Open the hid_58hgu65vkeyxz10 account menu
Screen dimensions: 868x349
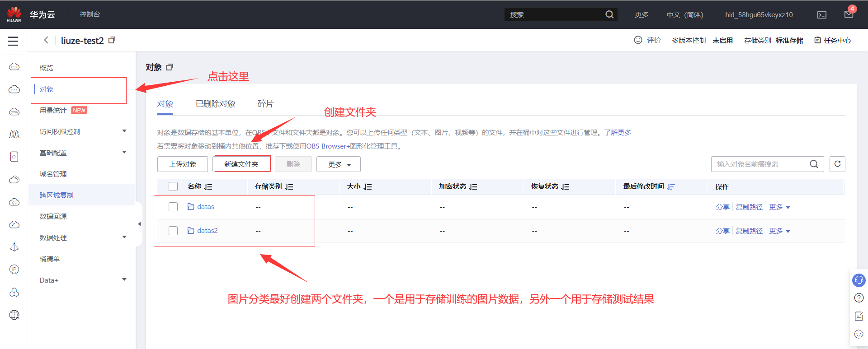pos(759,15)
